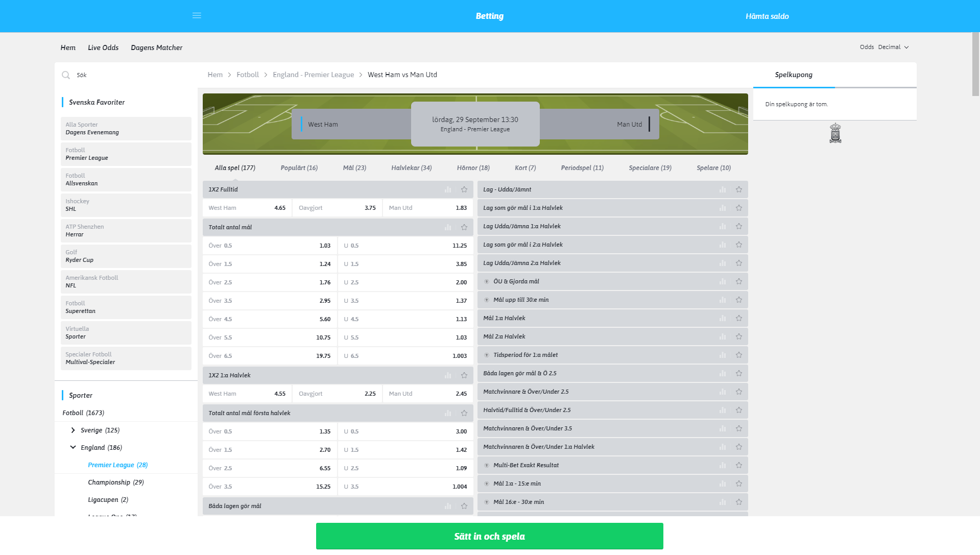
Task: Click the Sök search field
Action: click(x=127, y=75)
